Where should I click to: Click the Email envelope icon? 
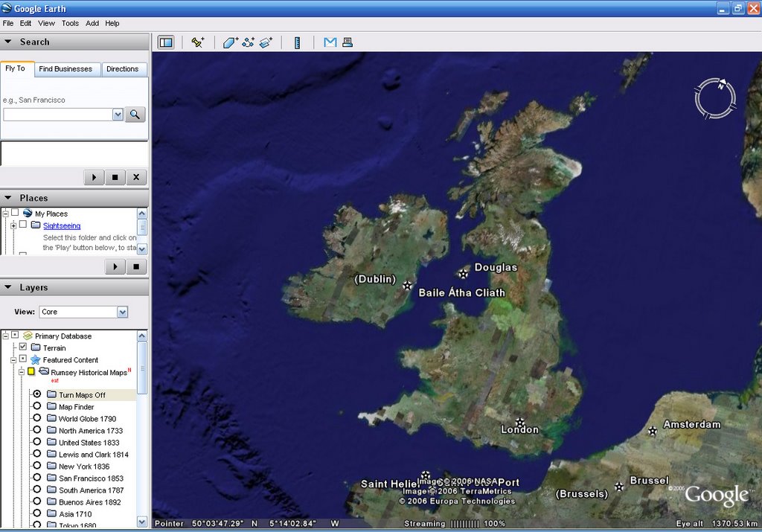[330, 42]
